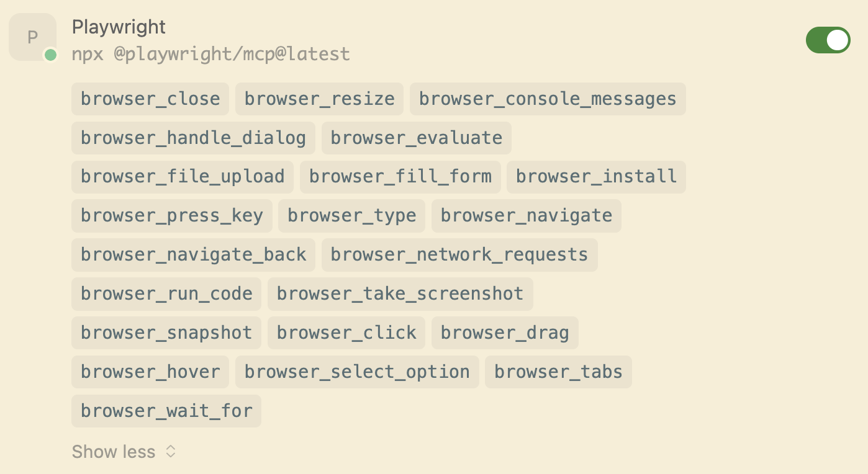This screenshot has width=868, height=474.
Task: Select the browser_resize tool chip
Action: point(319,99)
